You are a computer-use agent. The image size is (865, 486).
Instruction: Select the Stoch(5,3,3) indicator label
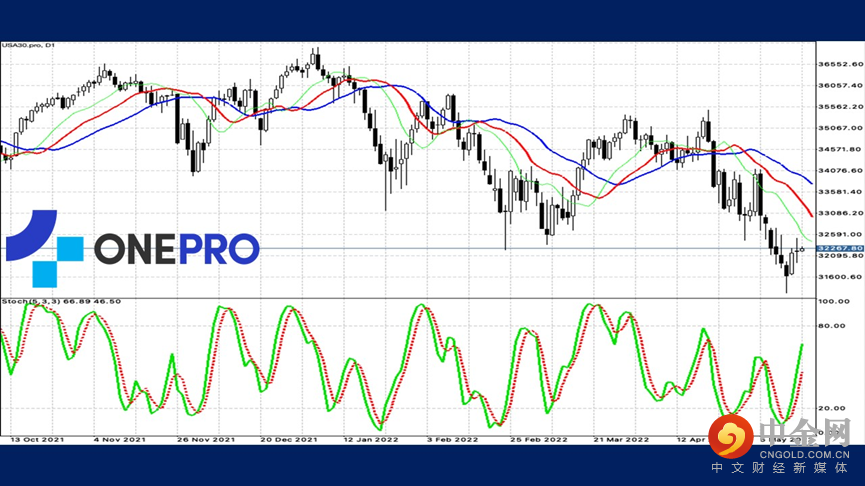point(61,302)
